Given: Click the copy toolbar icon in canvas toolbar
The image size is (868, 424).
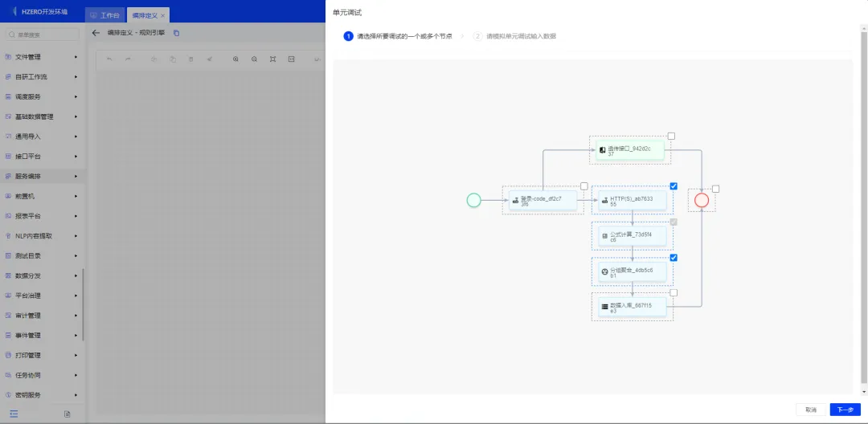Looking at the screenshot, I should coord(154,59).
